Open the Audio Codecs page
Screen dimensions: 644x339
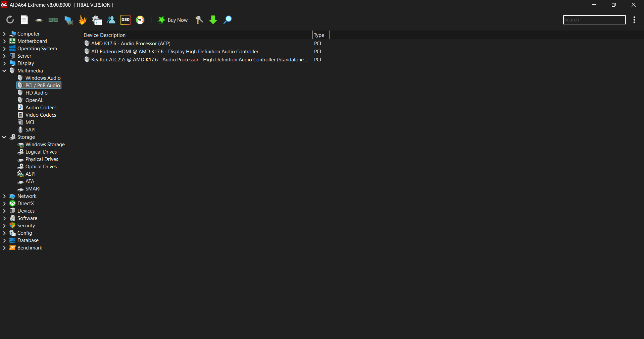(x=41, y=108)
